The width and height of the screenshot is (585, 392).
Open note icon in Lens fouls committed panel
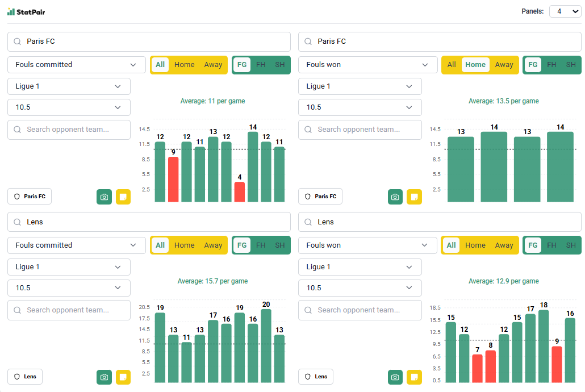pos(123,377)
